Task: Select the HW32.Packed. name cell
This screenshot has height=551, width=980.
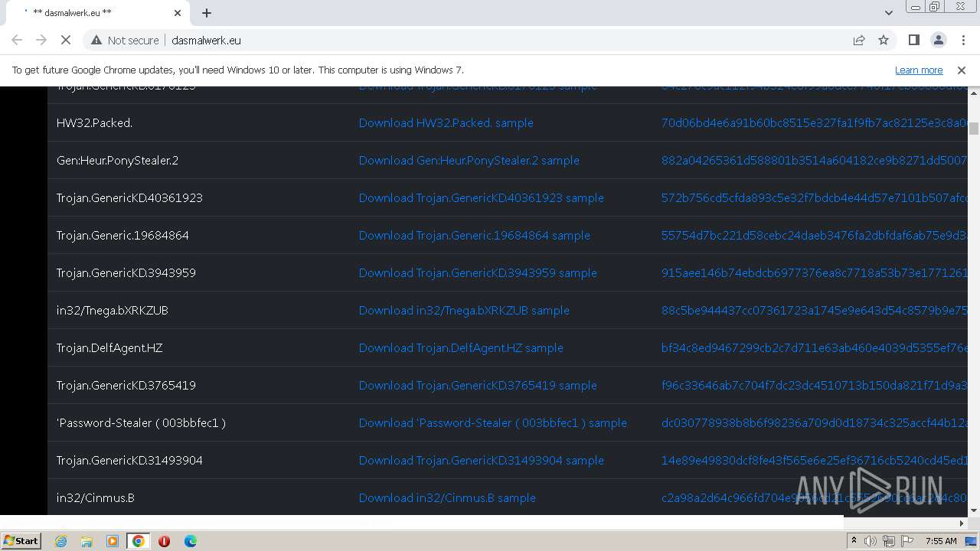Action: 199,122
